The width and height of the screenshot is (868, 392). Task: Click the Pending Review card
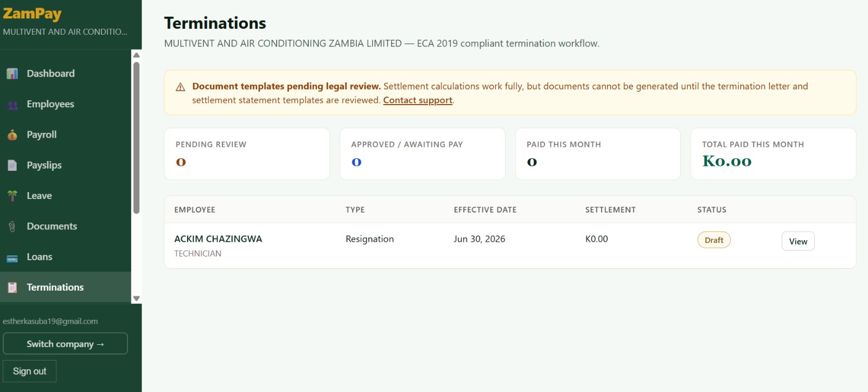point(247,154)
